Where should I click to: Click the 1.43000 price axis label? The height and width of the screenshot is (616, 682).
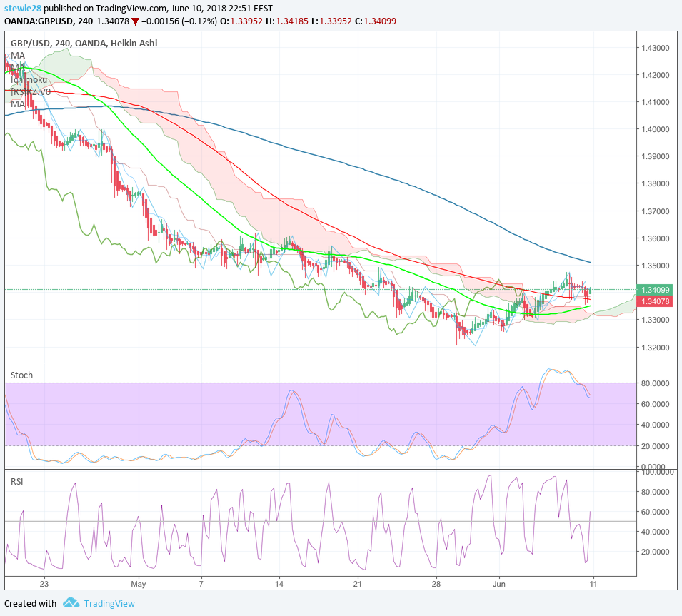pyautogui.click(x=656, y=48)
